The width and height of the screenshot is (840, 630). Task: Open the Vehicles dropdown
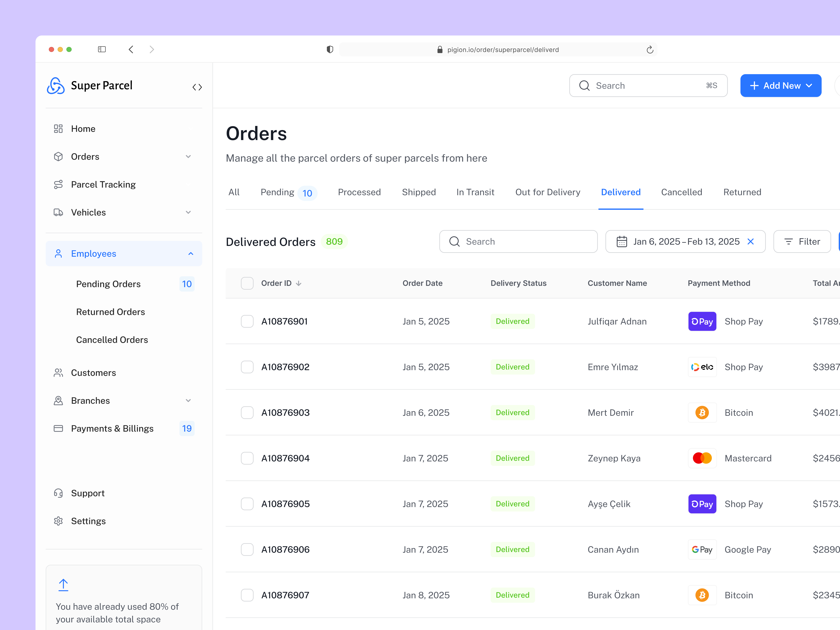[x=188, y=212]
